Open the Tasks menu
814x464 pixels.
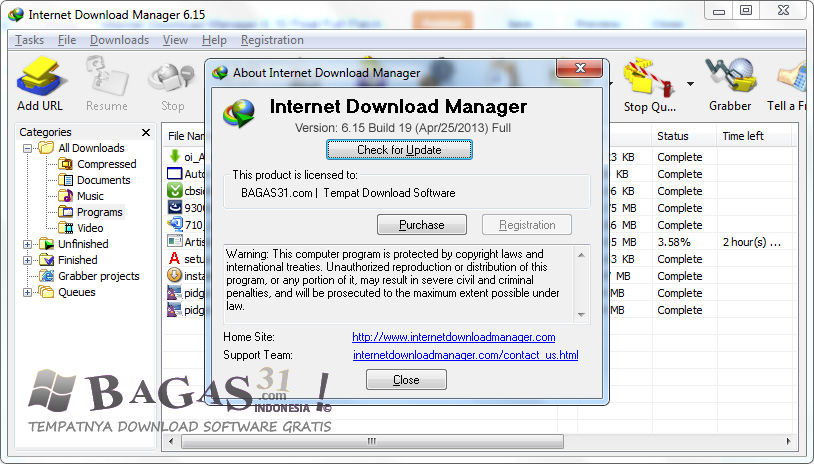(30, 40)
